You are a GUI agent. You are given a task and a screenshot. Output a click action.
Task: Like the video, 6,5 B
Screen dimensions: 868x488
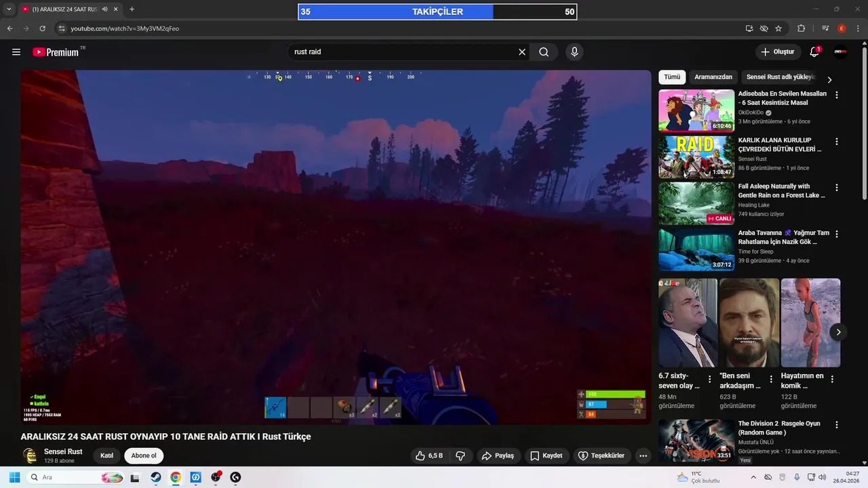[429, 455]
